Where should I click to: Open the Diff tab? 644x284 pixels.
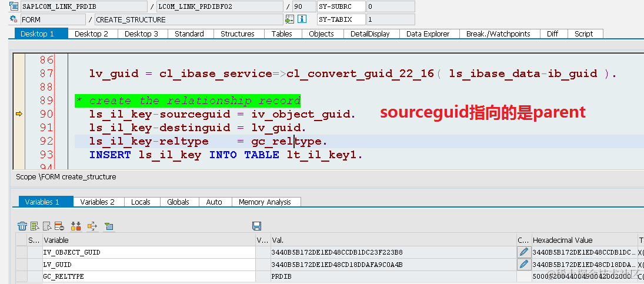pyautogui.click(x=552, y=34)
